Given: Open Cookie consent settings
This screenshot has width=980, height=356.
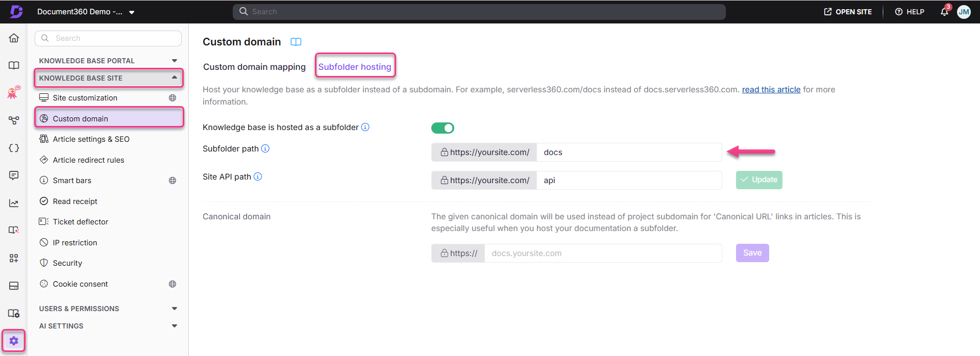Looking at the screenshot, I should pos(108,284).
